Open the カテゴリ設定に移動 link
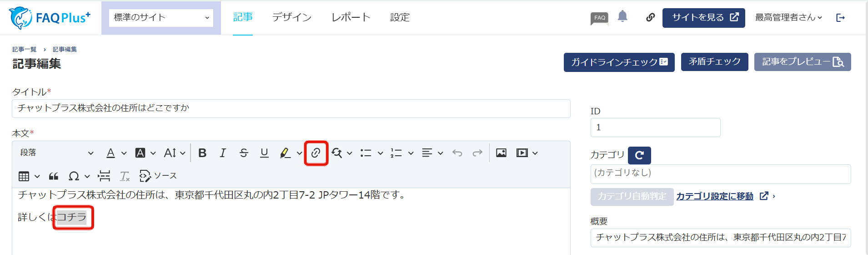Image resolution: width=868 pixels, height=255 pixels. 714,196
